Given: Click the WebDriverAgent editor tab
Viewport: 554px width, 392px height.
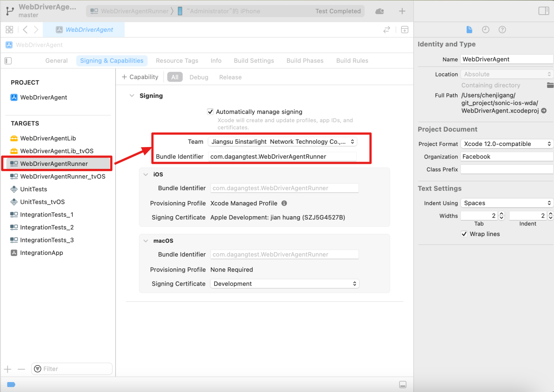Looking at the screenshot, I should [x=84, y=30].
